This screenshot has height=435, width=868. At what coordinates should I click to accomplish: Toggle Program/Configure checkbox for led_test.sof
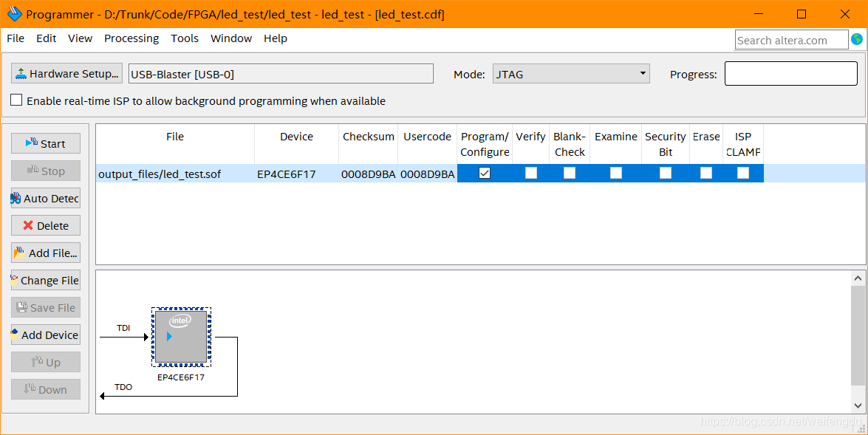click(485, 174)
